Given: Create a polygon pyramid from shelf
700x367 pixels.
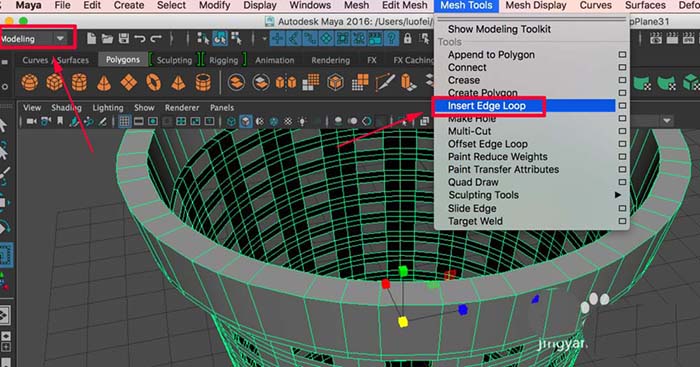Looking at the screenshot, I should pyautogui.click(x=178, y=83).
